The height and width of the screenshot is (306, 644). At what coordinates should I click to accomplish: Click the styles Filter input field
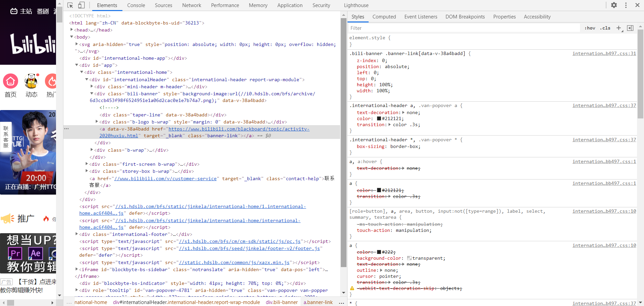pyautogui.click(x=464, y=28)
